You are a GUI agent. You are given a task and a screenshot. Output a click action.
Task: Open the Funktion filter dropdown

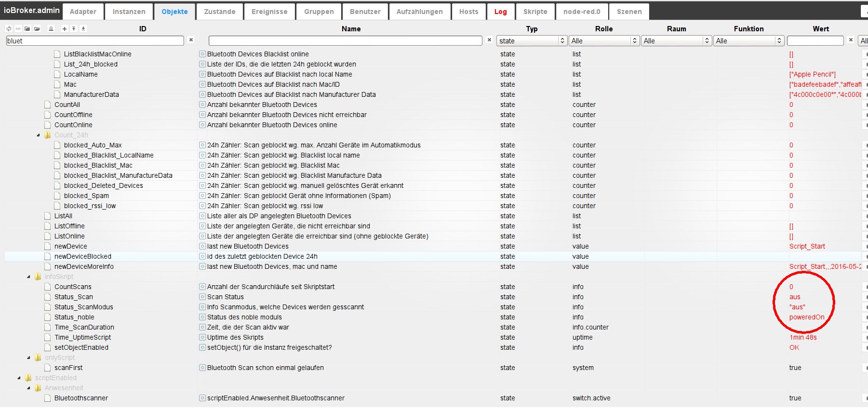[x=748, y=41]
